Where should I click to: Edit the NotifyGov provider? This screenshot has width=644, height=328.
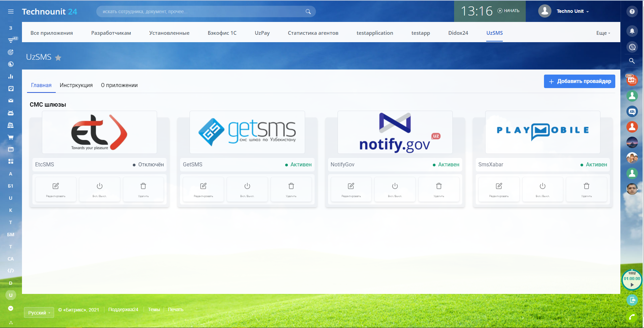coord(351,189)
